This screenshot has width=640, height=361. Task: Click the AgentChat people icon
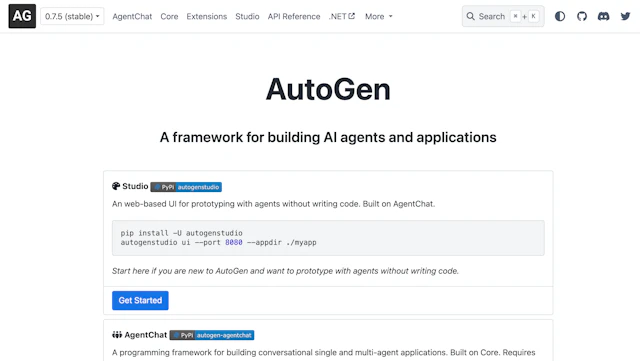(x=117, y=335)
